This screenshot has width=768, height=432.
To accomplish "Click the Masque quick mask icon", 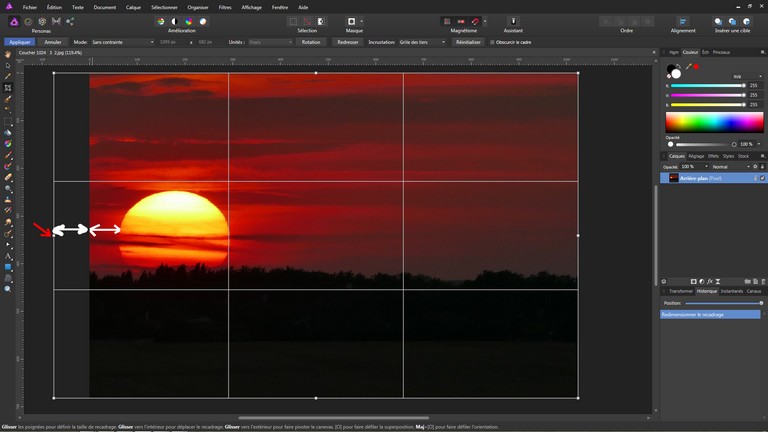I will pyautogui.click(x=351, y=22).
